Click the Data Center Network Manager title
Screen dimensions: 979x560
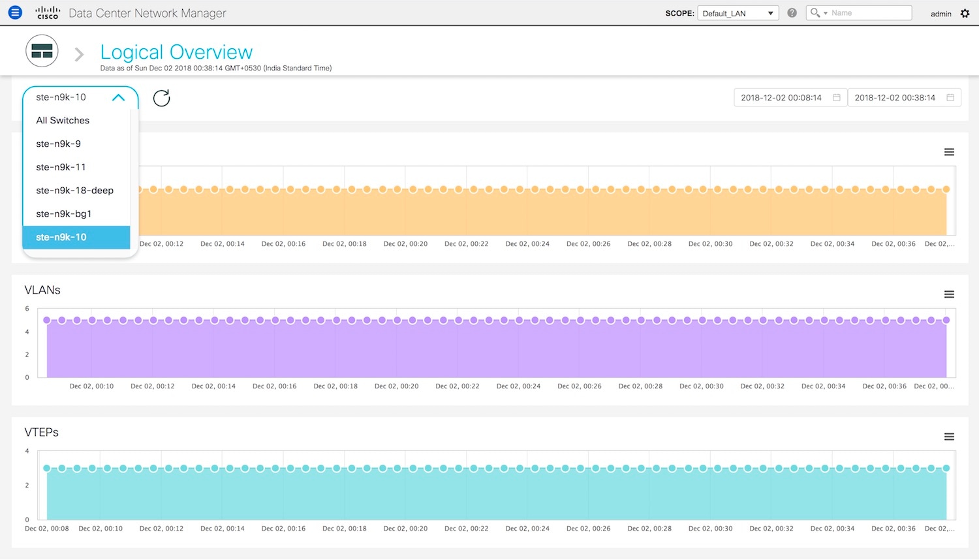pos(148,13)
